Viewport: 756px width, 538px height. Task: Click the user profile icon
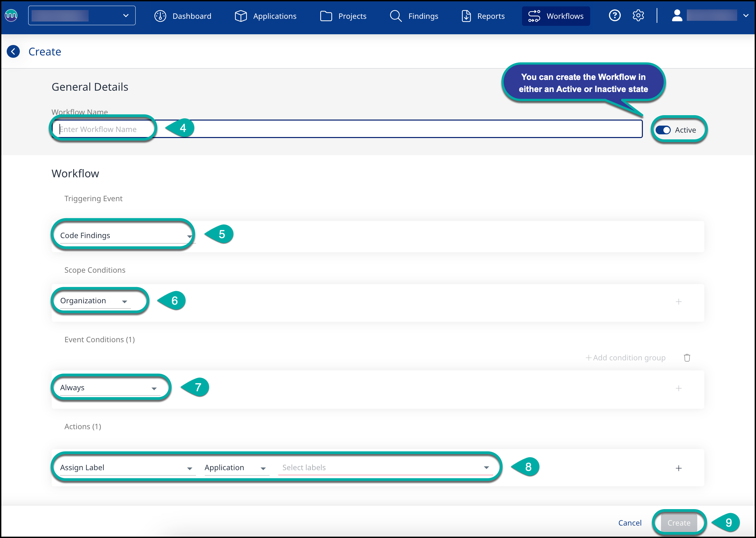pyautogui.click(x=677, y=16)
